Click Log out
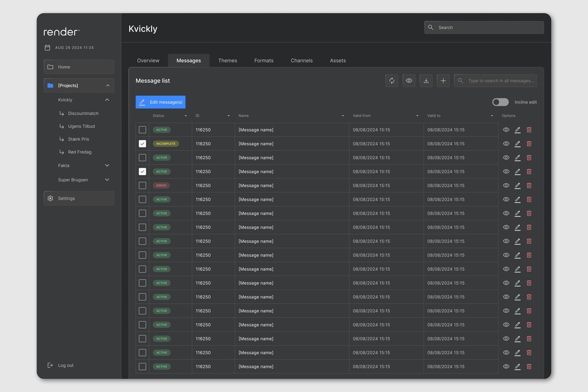The width and height of the screenshot is (588, 392). coord(60,366)
